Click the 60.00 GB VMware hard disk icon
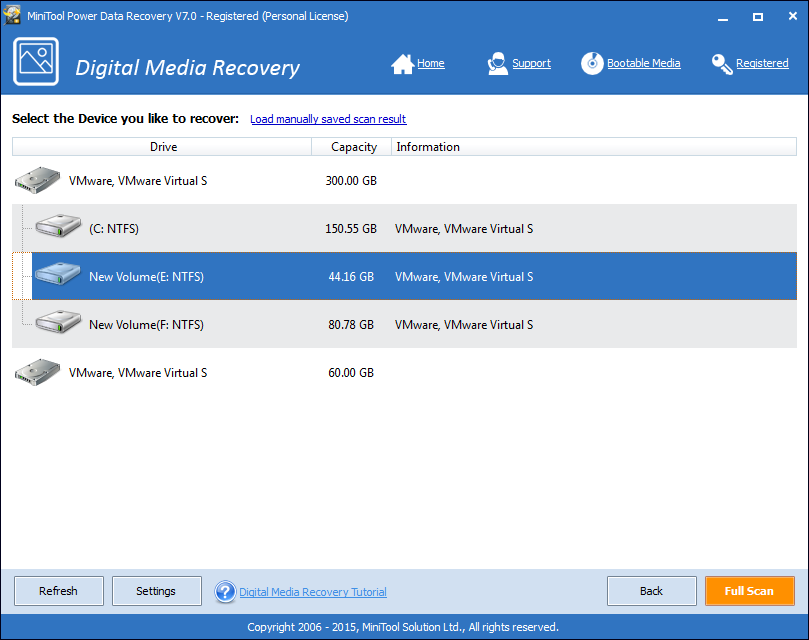The height and width of the screenshot is (640, 809). 38,372
